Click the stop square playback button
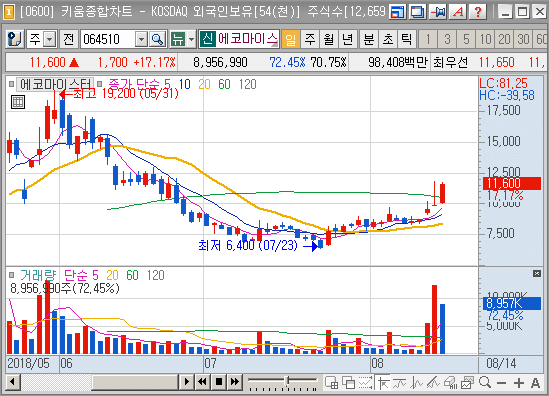The height and width of the screenshot is (396, 549). coord(219,382)
